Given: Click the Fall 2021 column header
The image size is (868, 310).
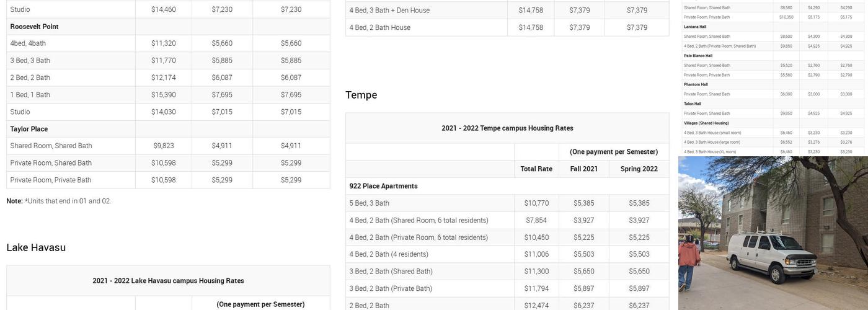Looking at the screenshot, I should (x=584, y=169).
